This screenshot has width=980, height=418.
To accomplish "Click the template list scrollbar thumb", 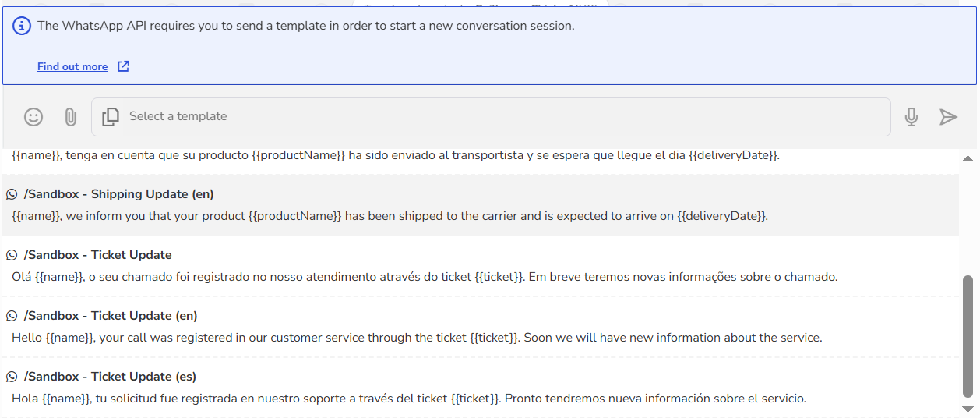I will pos(968,336).
